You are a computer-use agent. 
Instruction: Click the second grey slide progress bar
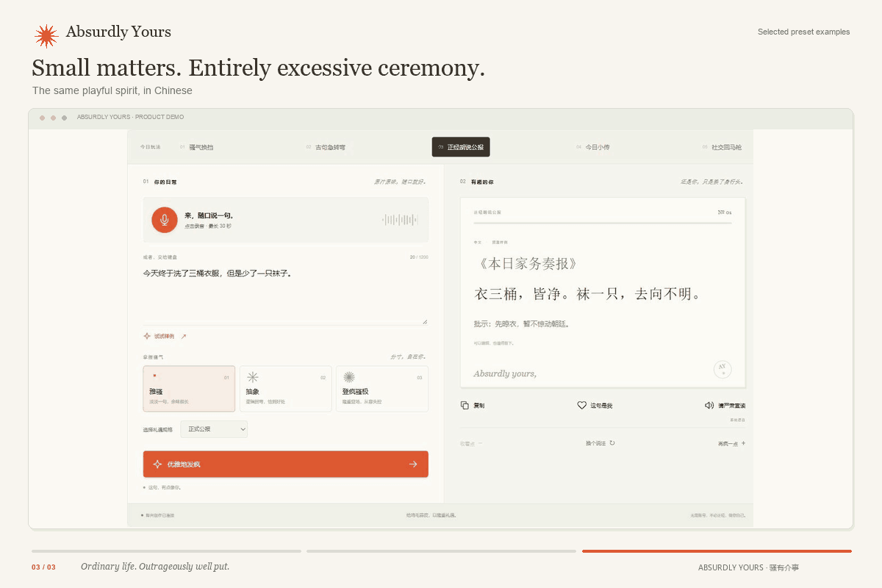coord(441,551)
